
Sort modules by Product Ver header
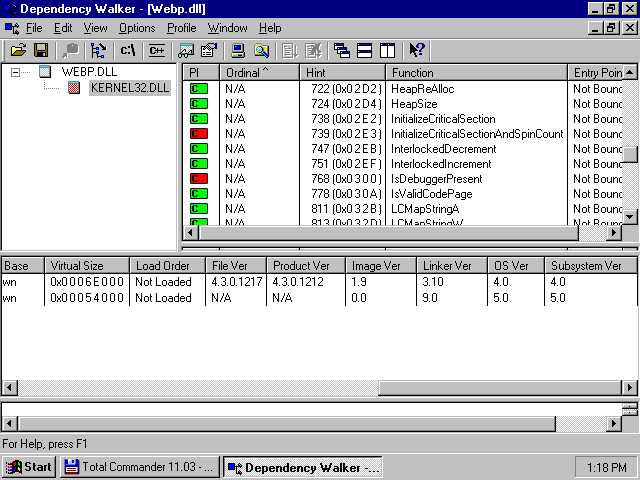[306, 266]
